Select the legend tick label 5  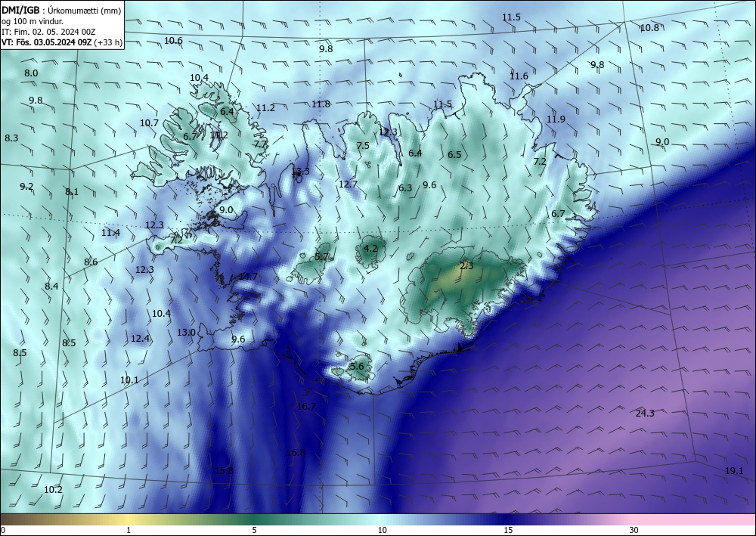click(x=254, y=531)
